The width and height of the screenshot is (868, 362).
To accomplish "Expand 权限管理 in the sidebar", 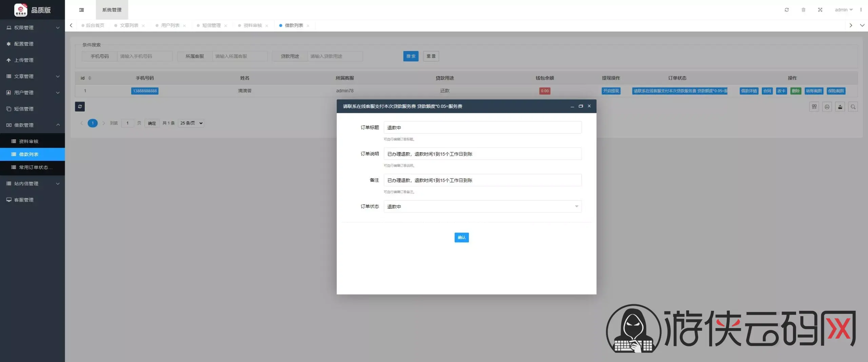I will (32, 27).
